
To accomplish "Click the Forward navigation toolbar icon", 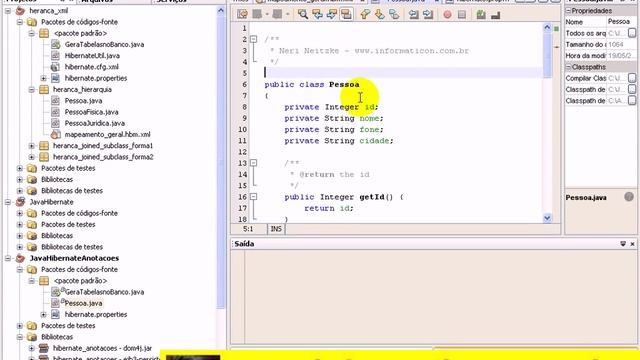I will [278, 15].
